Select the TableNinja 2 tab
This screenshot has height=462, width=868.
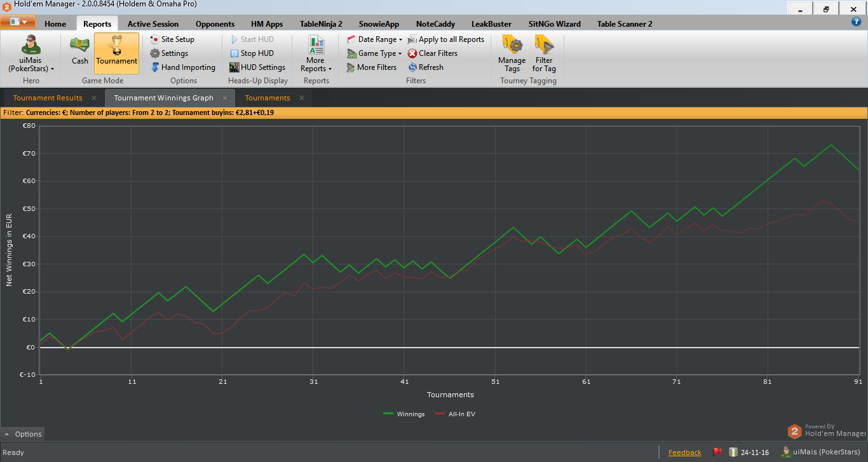pyautogui.click(x=321, y=24)
